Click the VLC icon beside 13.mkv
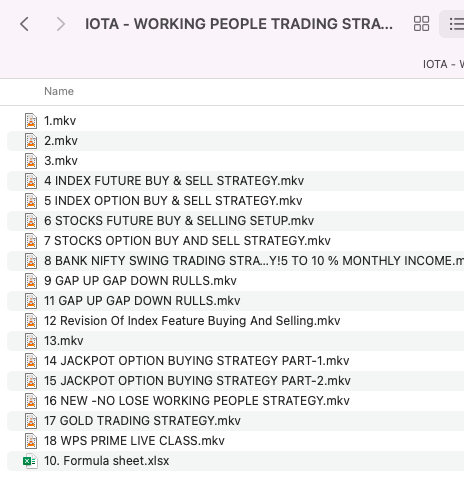This screenshot has height=484, width=464. coord(31,341)
